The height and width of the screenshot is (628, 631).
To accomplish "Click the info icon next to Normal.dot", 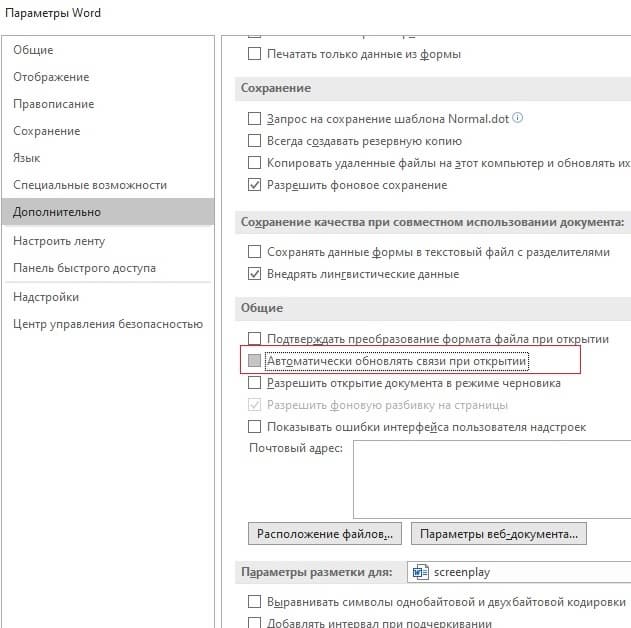I will [x=517, y=118].
